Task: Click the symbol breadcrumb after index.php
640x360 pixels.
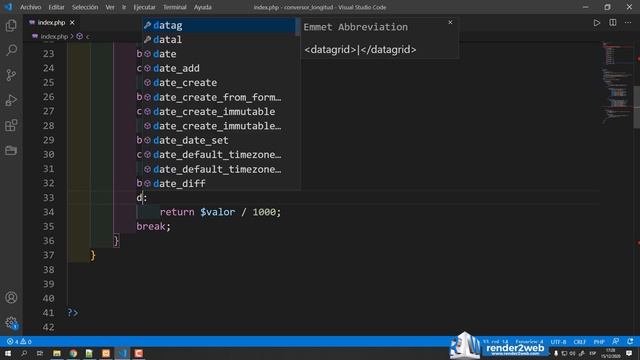Action: click(x=83, y=36)
